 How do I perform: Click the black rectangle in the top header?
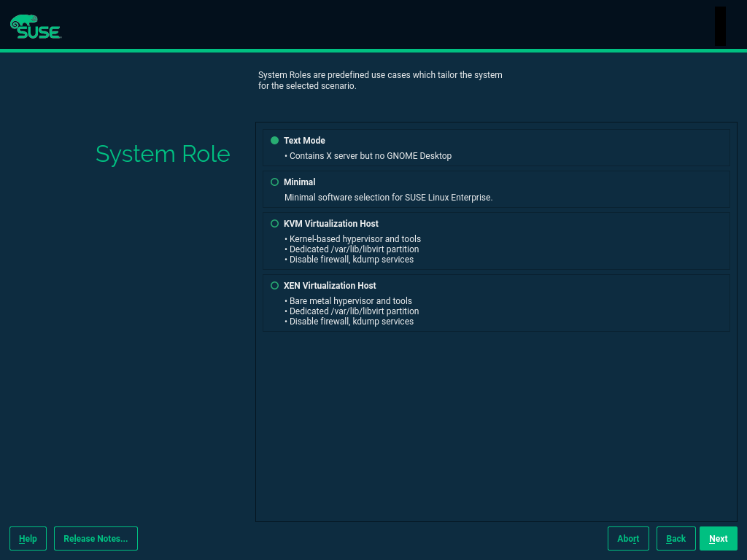(720, 26)
